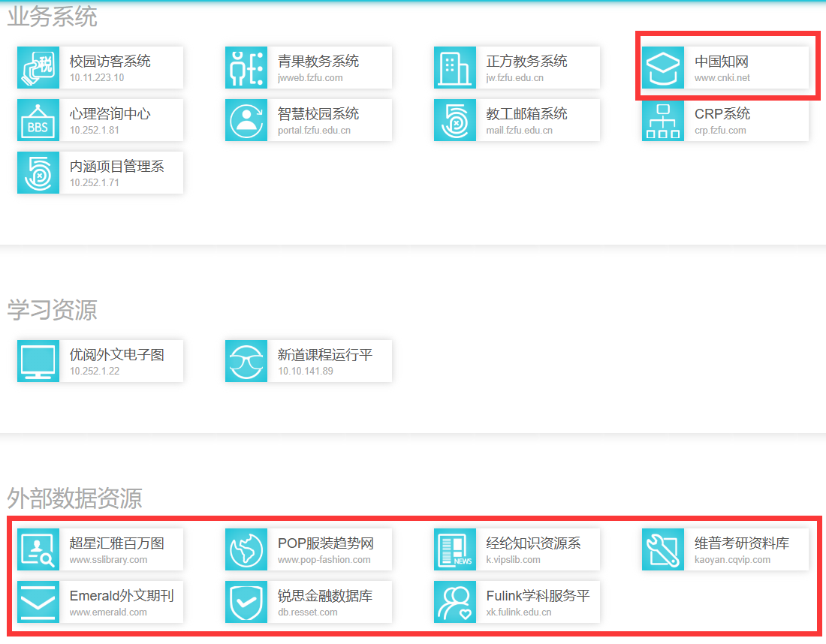
Task: Click the 10.10.141.89 address text
Action: [306, 372]
